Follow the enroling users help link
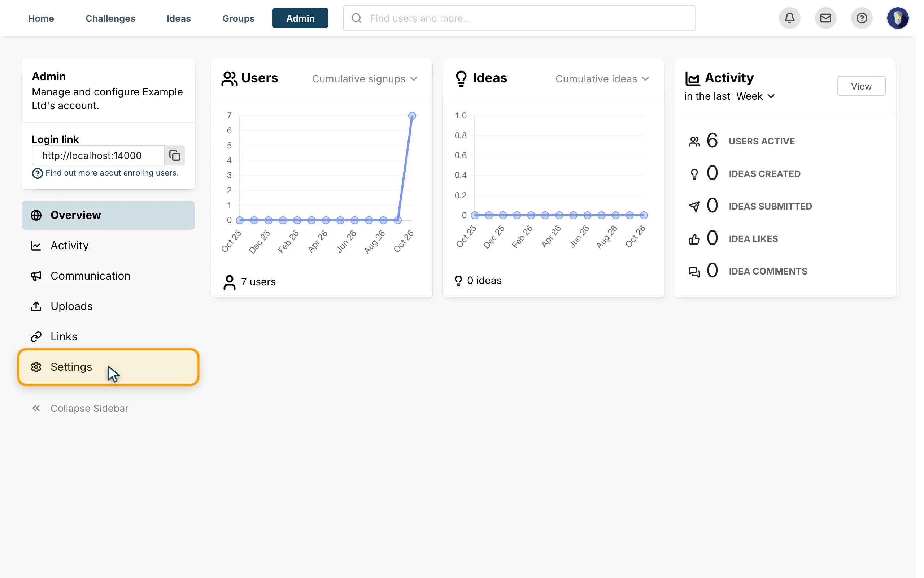 pos(112,173)
